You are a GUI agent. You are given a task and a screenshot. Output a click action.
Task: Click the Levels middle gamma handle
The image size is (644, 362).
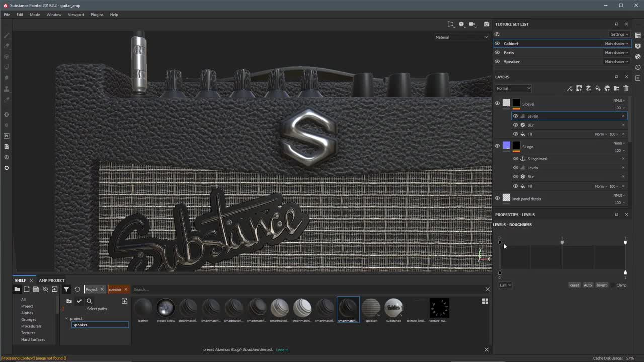(x=562, y=242)
